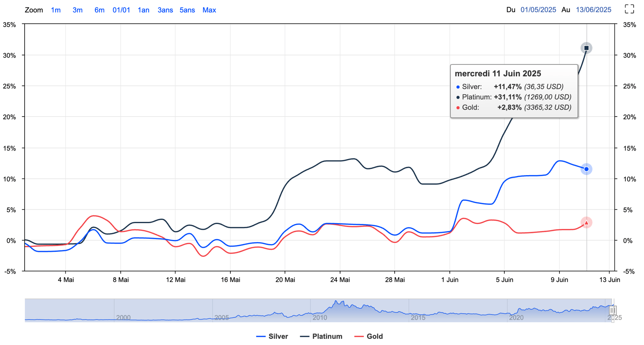This screenshot has width=644, height=345.
Task: Zoom to year-to-date with 01/01
Action: (121, 10)
